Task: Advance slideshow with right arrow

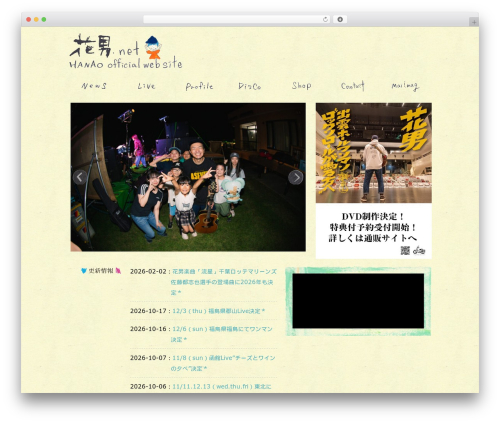Action: click(x=296, y=177)
